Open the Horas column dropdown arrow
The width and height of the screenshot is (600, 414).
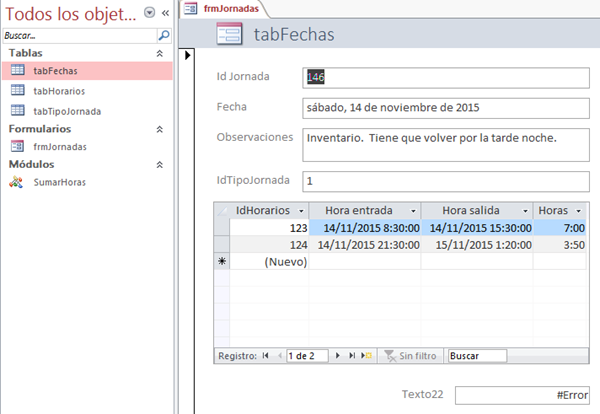[579, 211]
